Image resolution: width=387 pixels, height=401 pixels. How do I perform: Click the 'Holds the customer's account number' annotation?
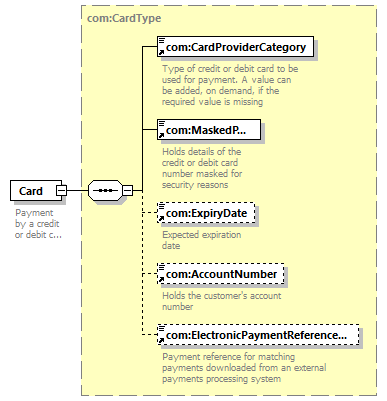[x=222, y=301]
